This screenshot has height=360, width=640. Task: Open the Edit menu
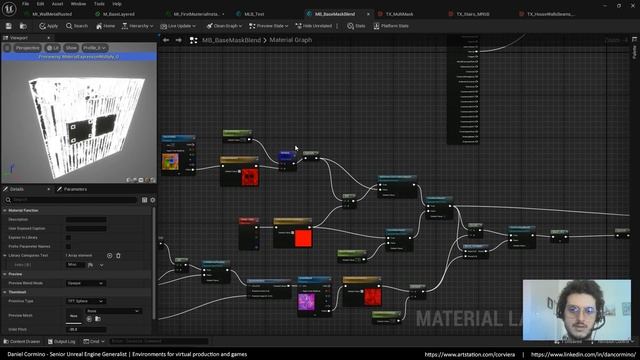(x=40, y=4)
